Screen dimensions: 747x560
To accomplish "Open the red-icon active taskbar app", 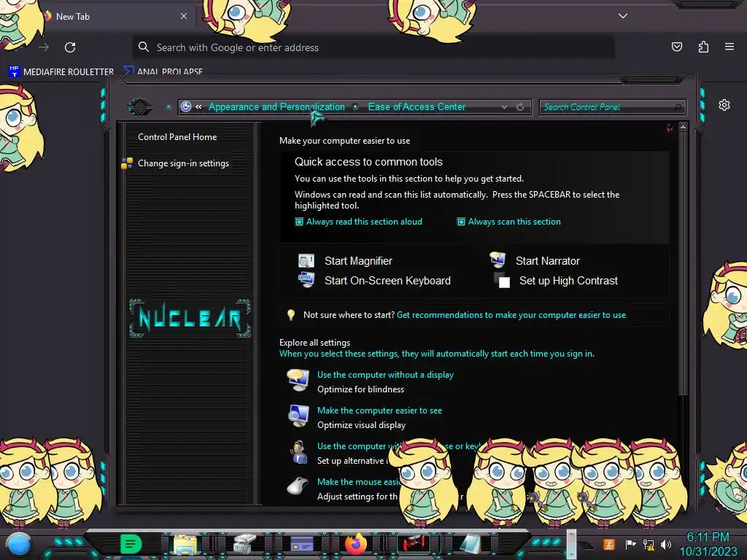I will pyautogui.click(x=414, y=544).
